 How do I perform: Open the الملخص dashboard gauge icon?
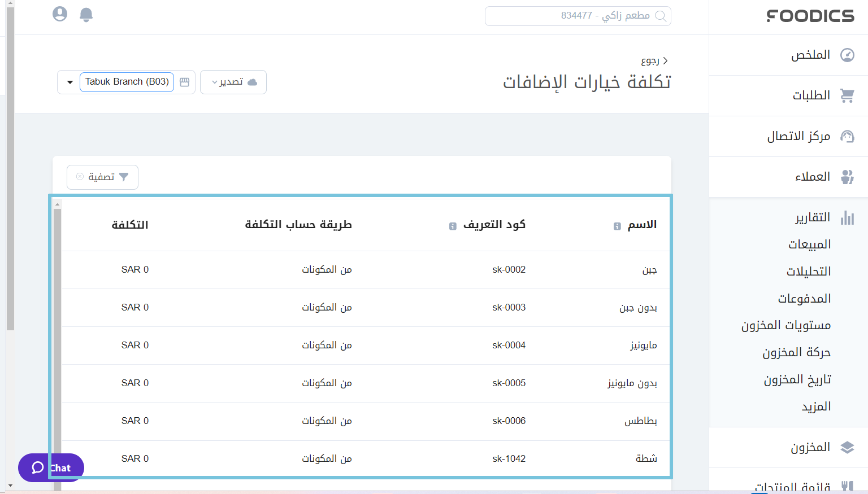pyautogui.click(x=847, y=55)
